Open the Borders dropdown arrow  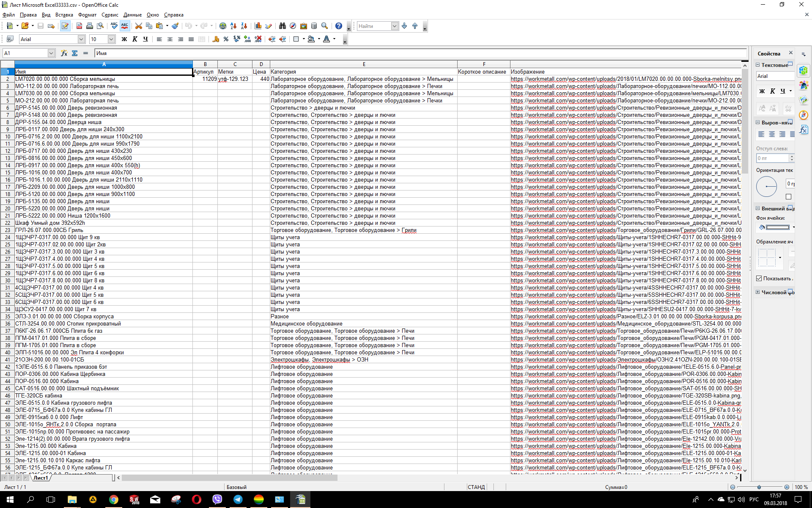304,39
